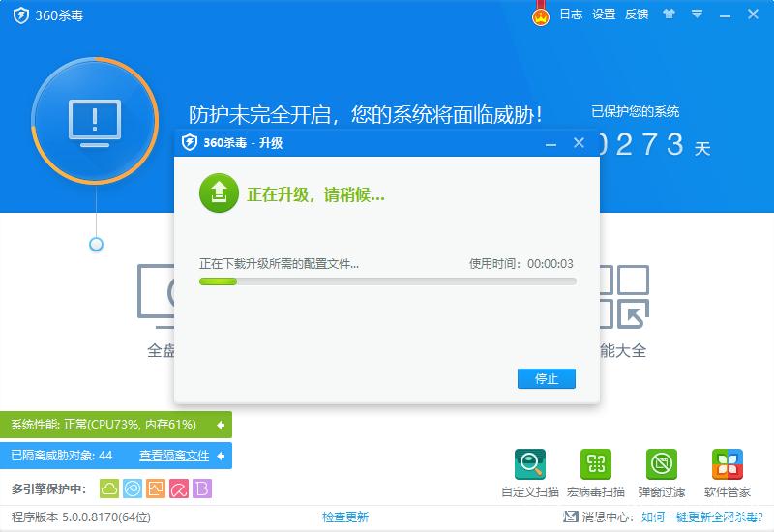Close the 升级 upgrade dialog
The width and height of the screenshot is (774, 532).
[x=579, y=143]
